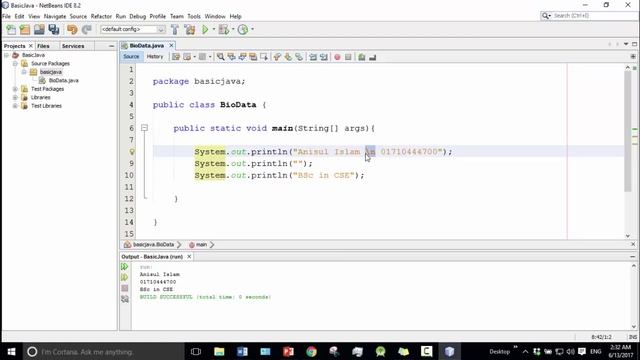Click the Start Macro Recording red dot
The height and width of the screenshot is (360, 640).
337,57
